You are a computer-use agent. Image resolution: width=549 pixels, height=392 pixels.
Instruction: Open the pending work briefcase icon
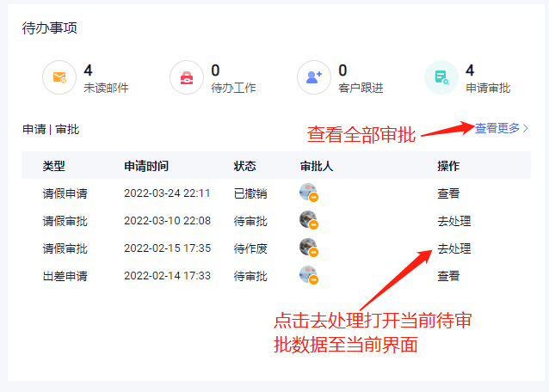[x=187, y=77]
